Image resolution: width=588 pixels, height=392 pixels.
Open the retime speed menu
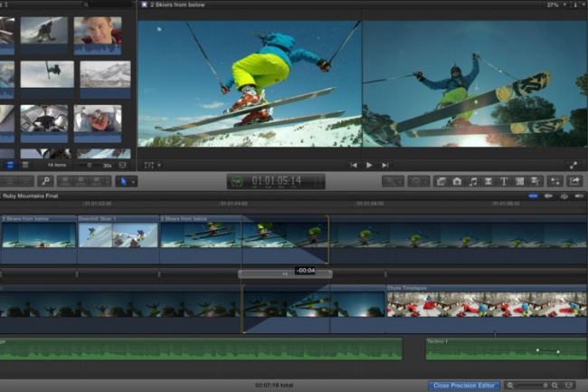[418, 182]
